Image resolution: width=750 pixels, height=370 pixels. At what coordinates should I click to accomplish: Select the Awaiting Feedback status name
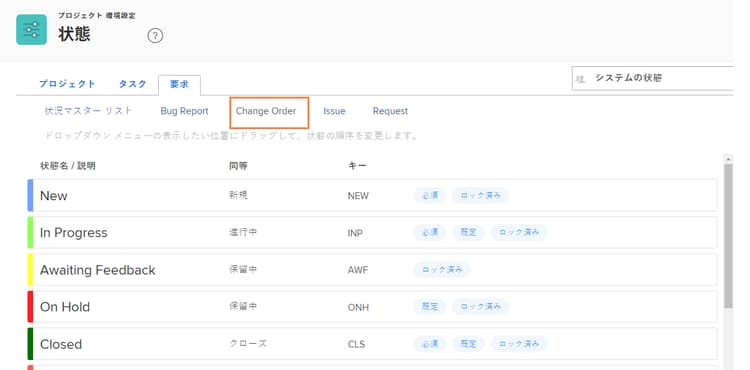98,270
